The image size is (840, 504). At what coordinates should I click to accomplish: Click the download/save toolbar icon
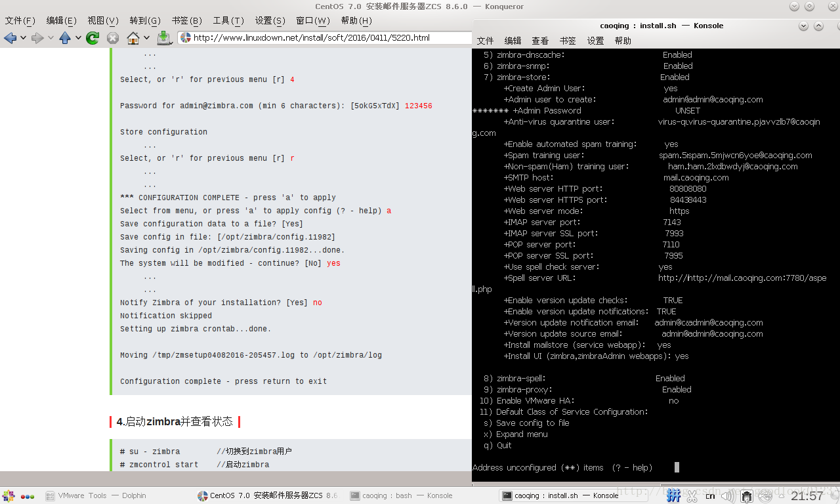point(164,38)
